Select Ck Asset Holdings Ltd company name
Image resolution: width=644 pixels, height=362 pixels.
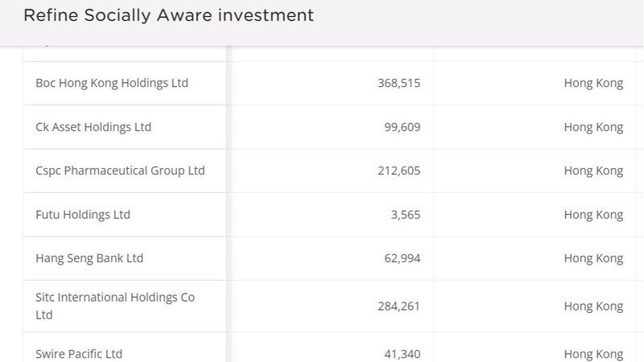coord(93,127)
